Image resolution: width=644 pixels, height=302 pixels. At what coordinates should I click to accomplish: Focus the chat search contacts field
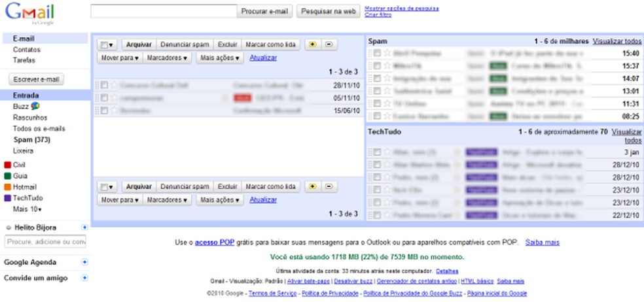point(45,242)
